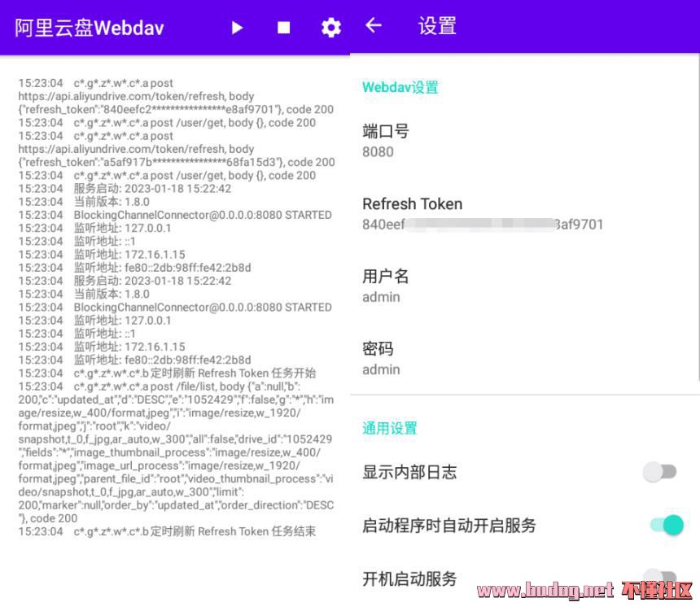This screenshot has height=607, width=700.
Task: Change the 密码 password setting
Action: pyautogui.click(x=524, y=358)
